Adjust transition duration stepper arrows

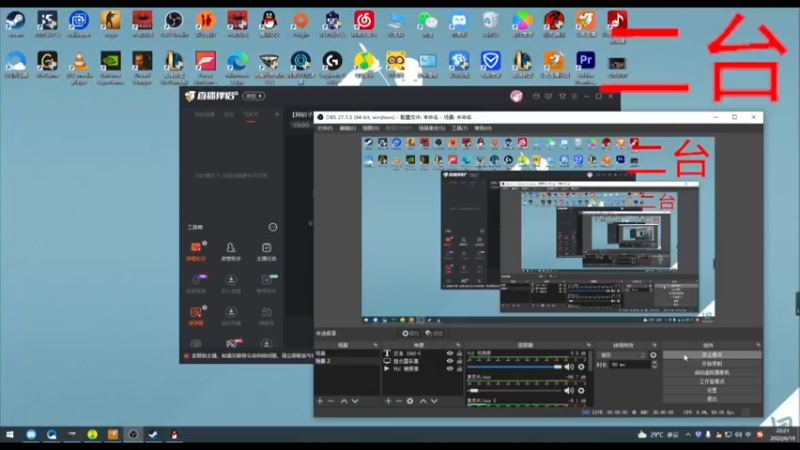[654, 364]
